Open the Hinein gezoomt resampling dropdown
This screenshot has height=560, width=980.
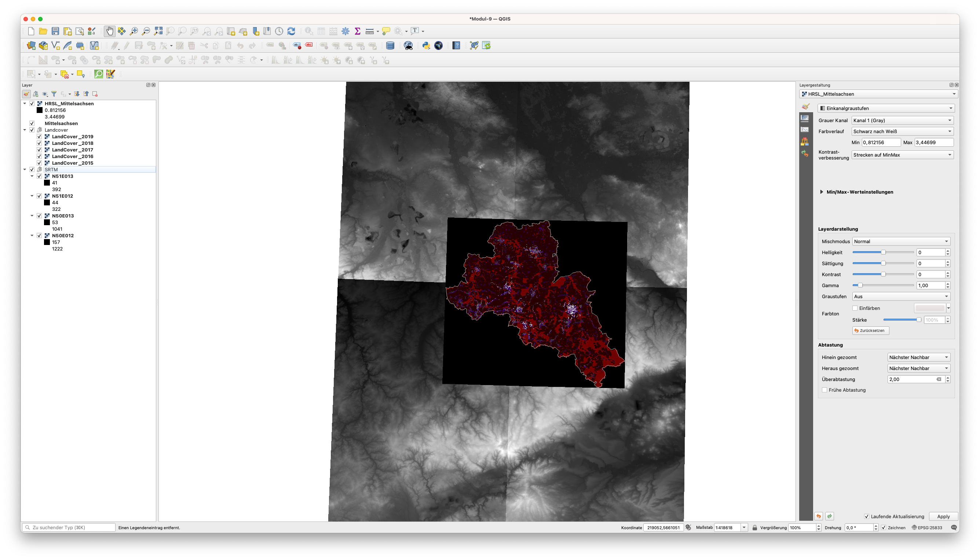919,358
